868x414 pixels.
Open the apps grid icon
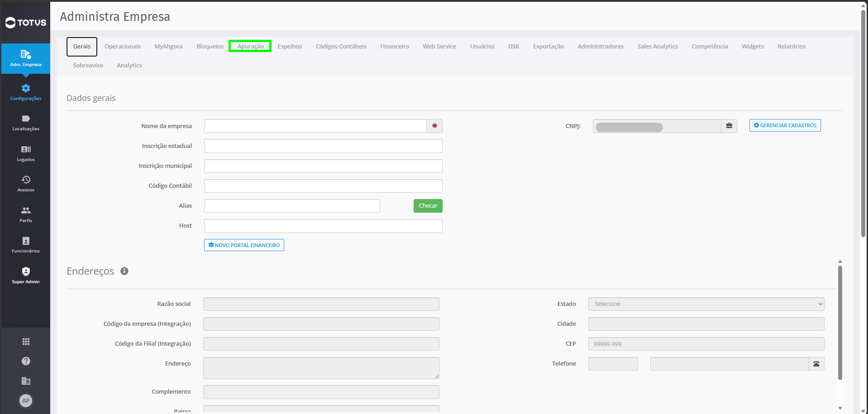(x=26, y=342)
